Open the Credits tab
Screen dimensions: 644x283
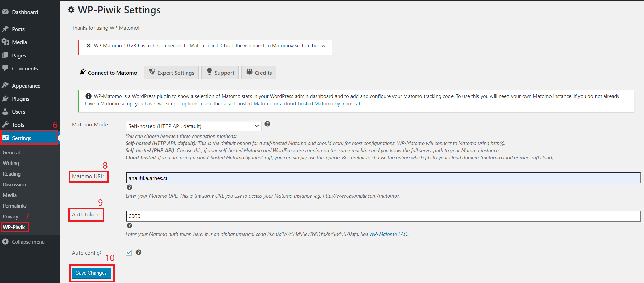[259, 73]
